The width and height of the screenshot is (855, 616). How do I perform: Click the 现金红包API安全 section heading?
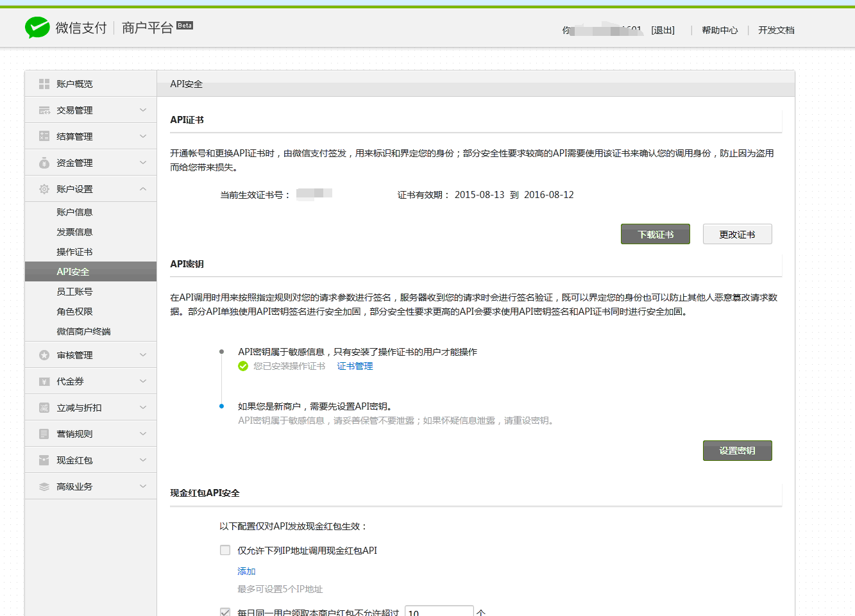point(205,493)
